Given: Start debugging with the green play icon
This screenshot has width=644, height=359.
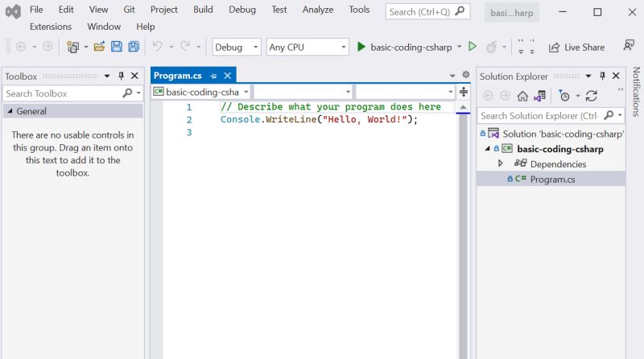Looking at the screenshot, I should (361, 47).
